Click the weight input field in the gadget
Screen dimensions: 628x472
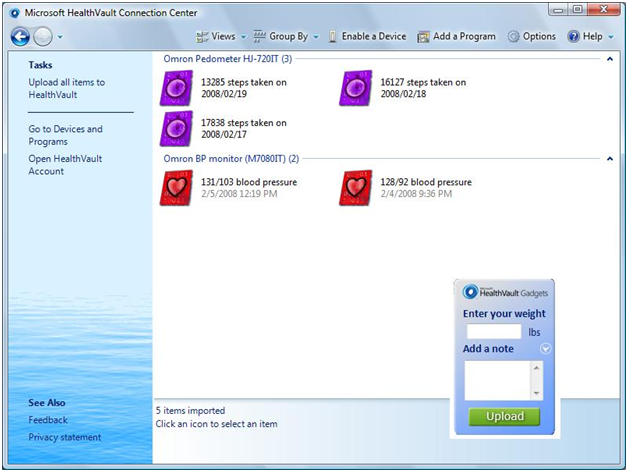tap(494, 331)
